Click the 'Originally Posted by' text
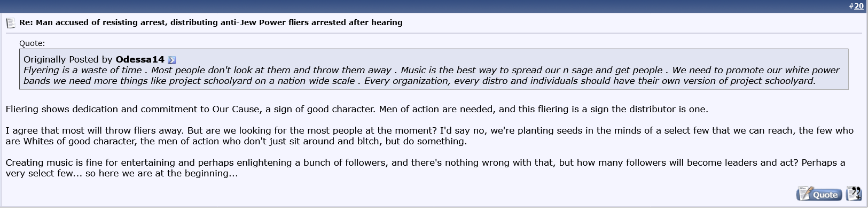This screenshot has height=209, width=868. coord(68,60)
